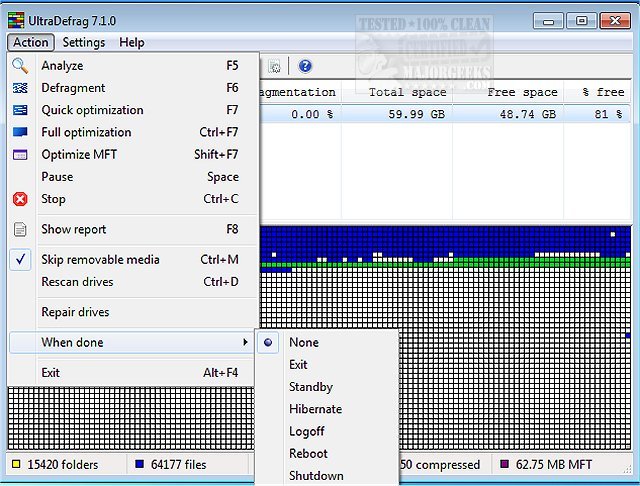Click the When done menu entry
The image size is (640, 486).
132,342
